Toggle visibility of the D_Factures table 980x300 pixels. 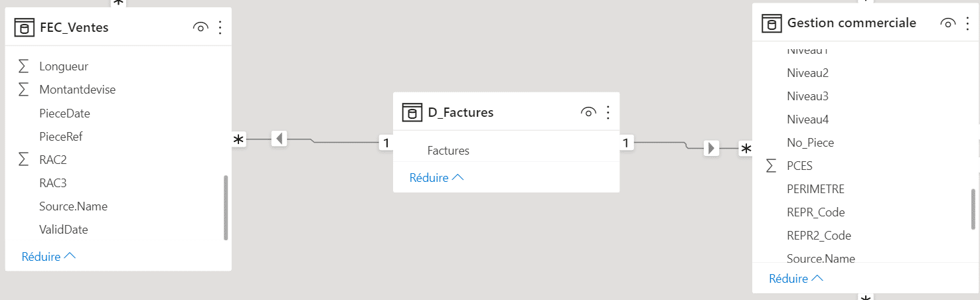(x=588, y=112)
